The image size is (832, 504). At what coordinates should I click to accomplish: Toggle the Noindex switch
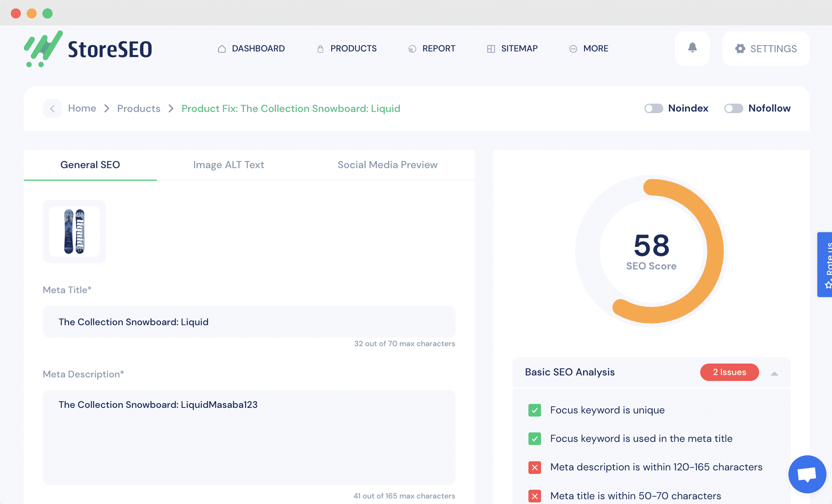pos(653,108)
